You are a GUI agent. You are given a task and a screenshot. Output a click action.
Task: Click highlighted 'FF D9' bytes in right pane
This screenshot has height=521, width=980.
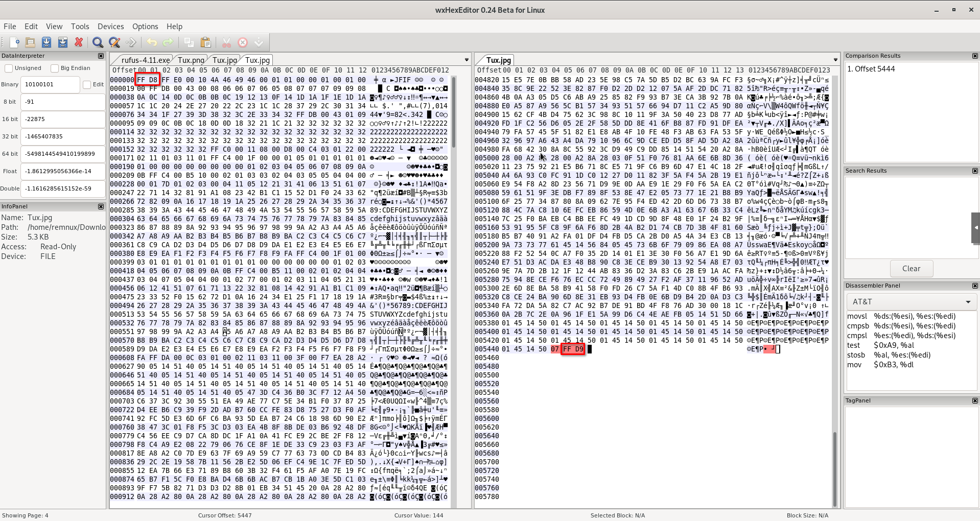[573, 349]
